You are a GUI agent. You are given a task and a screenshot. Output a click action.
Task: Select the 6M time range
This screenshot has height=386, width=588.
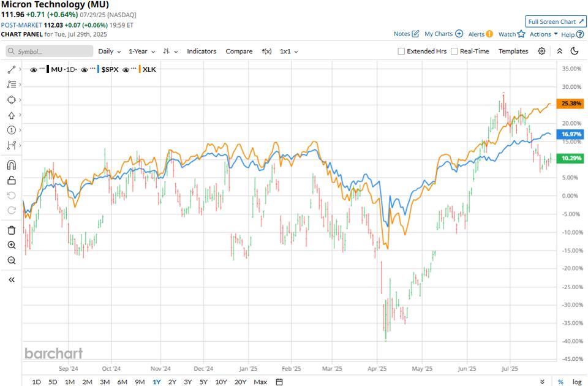[x=123, y=382]
